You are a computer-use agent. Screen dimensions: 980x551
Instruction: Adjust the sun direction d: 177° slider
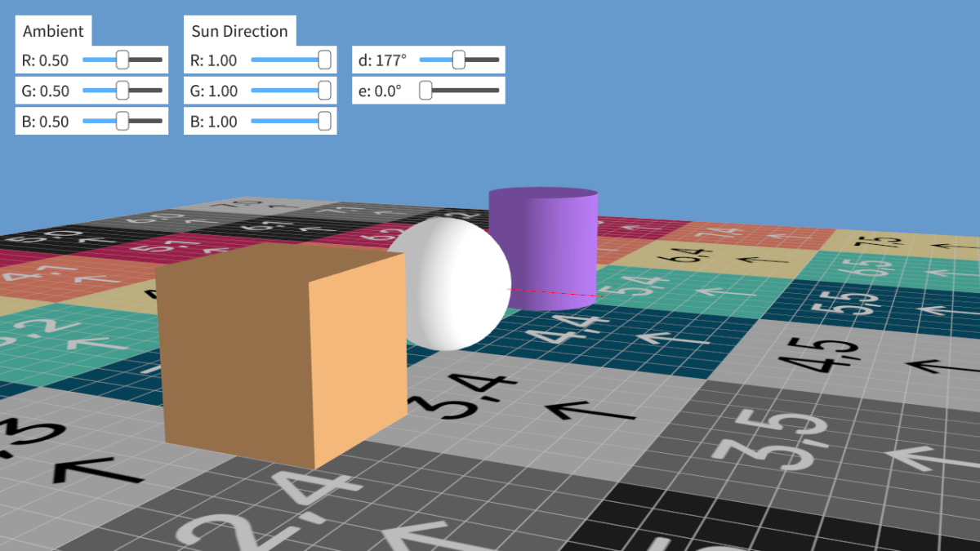[x=457, y=60]
